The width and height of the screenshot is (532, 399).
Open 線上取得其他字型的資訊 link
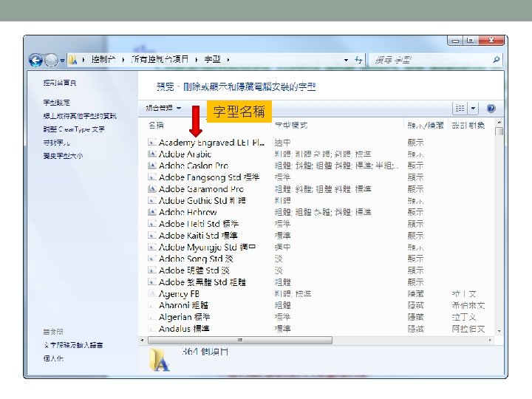(x=80, y=116)
